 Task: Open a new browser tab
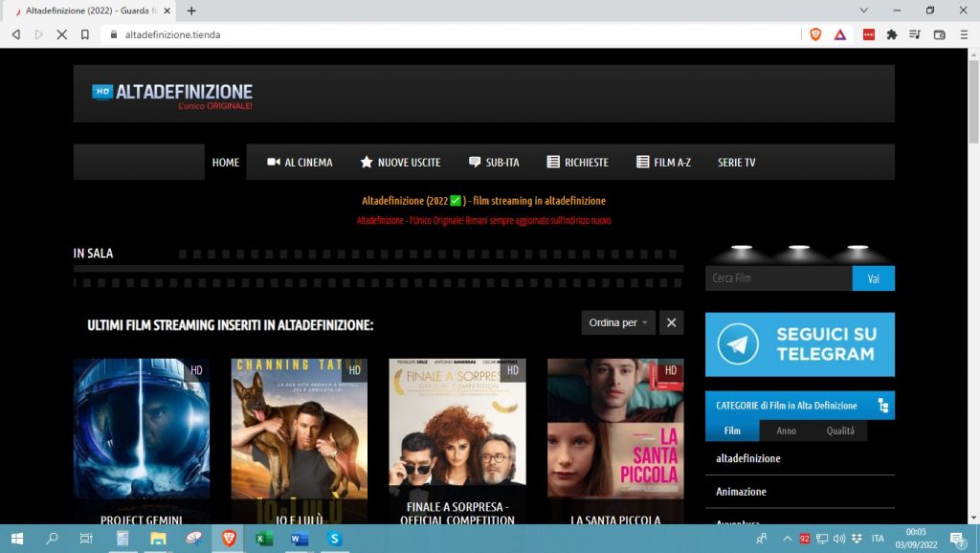click(191, 11)
